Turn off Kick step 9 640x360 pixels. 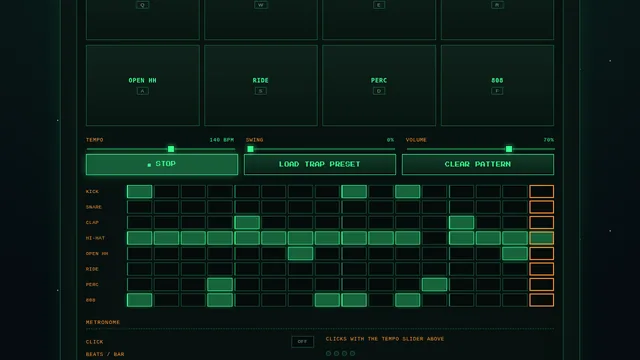pyautogui.click(x=354, y=191)
